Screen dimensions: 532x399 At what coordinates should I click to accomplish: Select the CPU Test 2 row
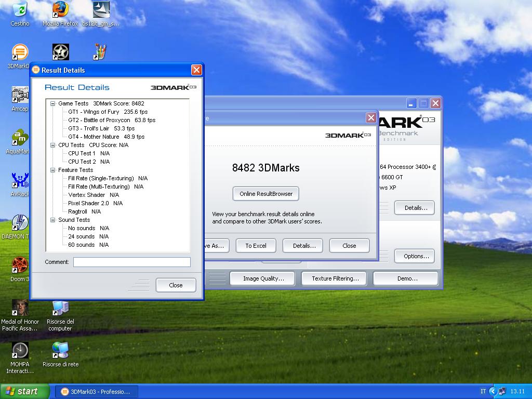coord(89,162)
